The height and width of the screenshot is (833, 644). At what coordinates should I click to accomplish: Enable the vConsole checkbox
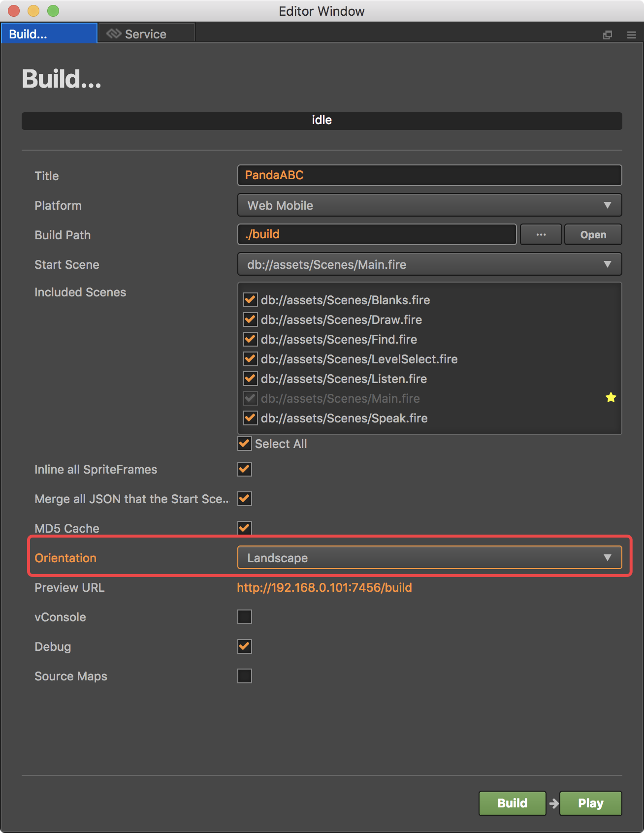[x=245, y=617]
